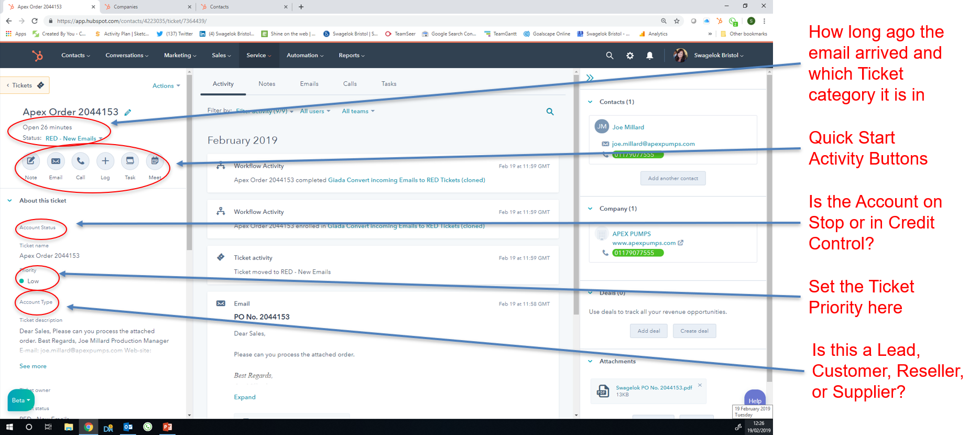Screen dimensions: 980x435
Task: Collapse the About this ticket section
Action: coord(9,201)
